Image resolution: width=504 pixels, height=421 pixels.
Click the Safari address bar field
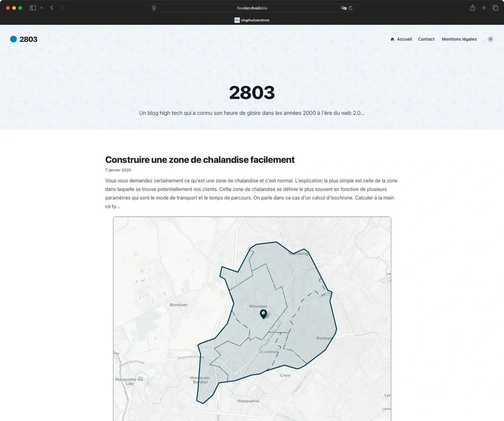click(252, 8)
